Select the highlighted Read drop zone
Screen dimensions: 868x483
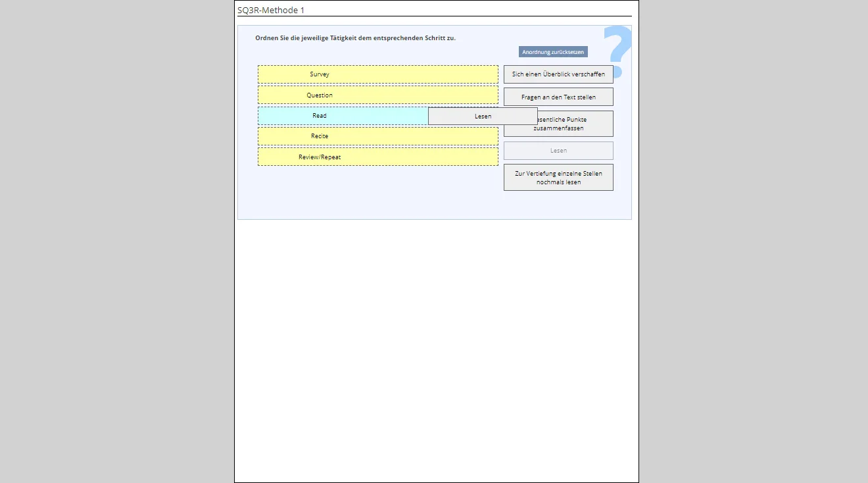(342, 116)
